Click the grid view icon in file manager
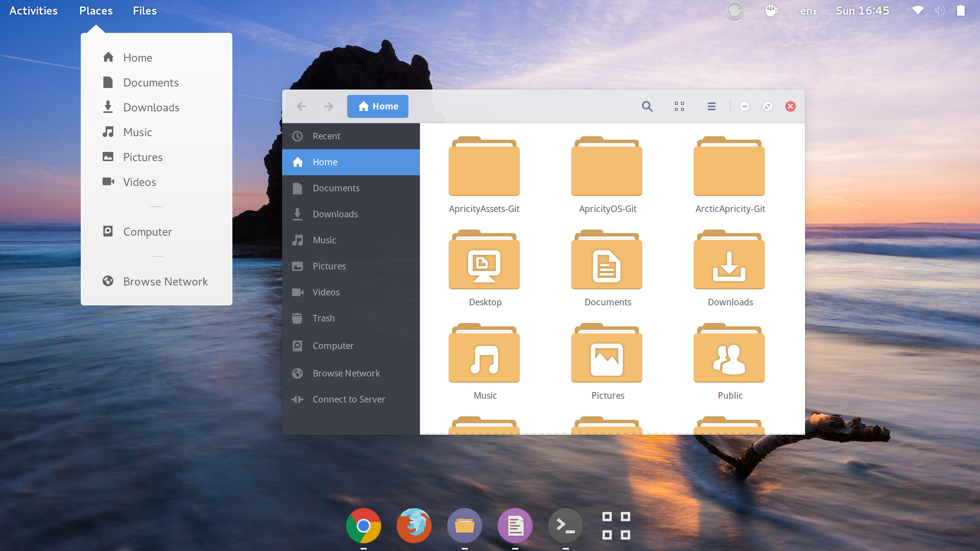 pos(679,106)
